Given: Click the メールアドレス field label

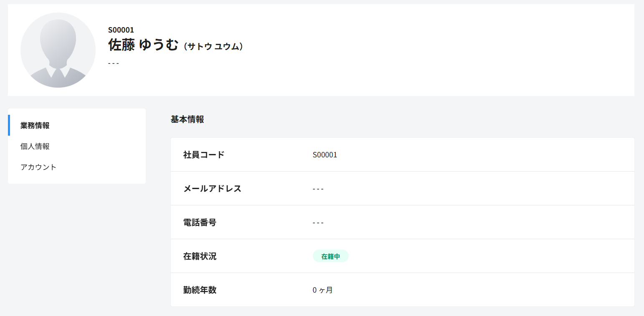Looking at the screenshot, I should 212,189.
